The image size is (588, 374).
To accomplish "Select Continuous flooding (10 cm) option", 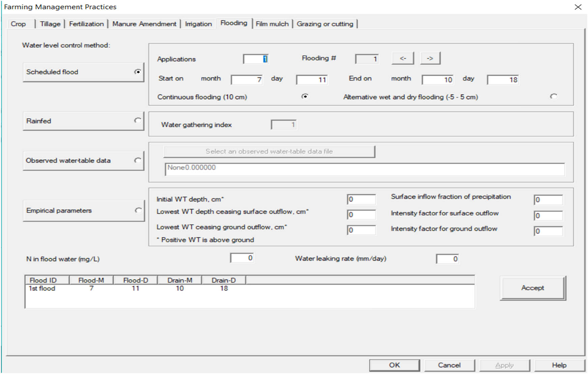I will click(305, 97).
